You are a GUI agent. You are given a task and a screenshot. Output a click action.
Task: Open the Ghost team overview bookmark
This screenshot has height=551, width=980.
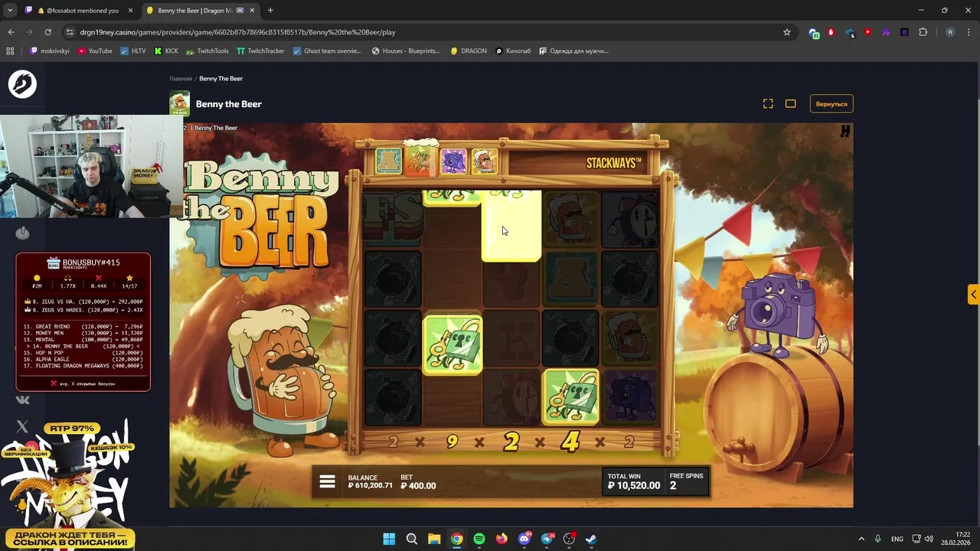pos(326,51)
